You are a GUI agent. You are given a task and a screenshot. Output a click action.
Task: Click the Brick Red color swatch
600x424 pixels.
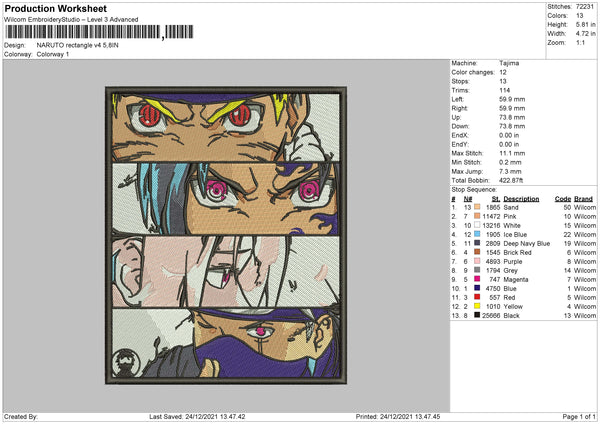coord(477,252)
